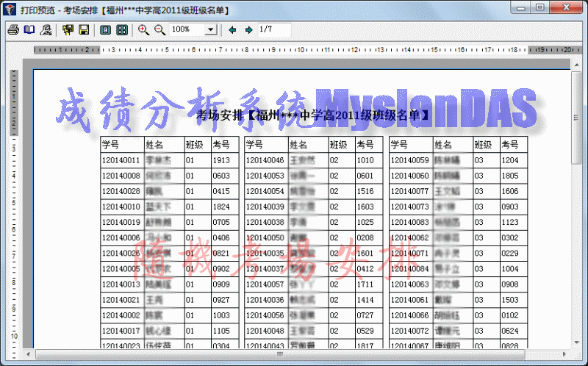
Task: Click student ID cell 120140011
Action: pyautogui.click(x=121, y=160)
